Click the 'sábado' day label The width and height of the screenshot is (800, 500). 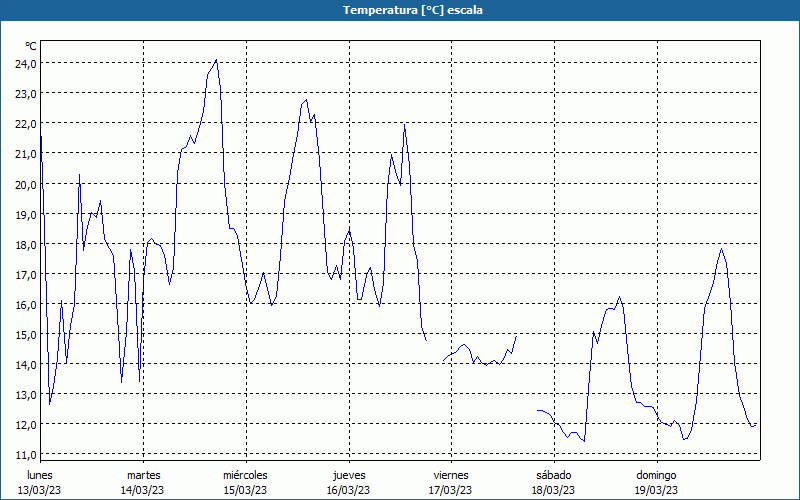pos(554,476)
